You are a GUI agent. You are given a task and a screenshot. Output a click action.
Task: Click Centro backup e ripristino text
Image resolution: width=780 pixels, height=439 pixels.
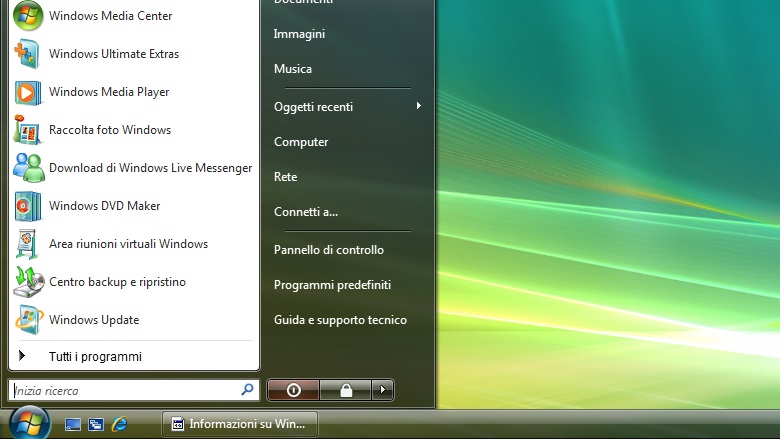point(117,282)
